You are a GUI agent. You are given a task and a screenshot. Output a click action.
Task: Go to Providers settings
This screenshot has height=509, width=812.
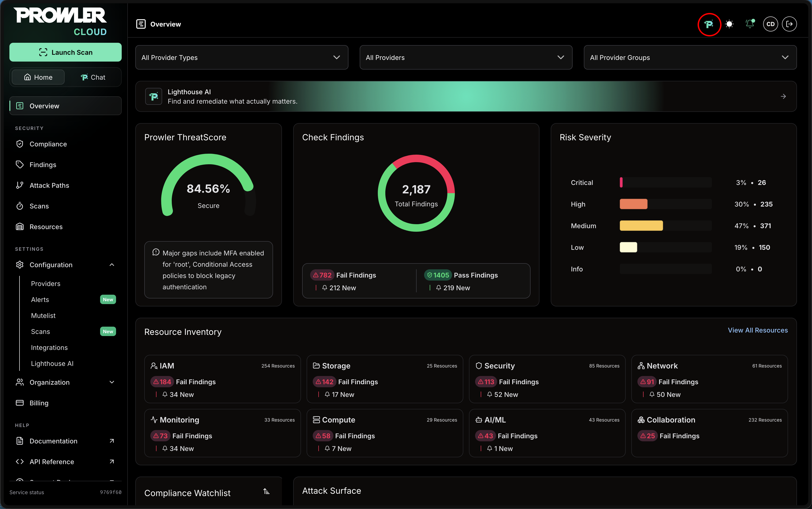[x=46, y=283]
